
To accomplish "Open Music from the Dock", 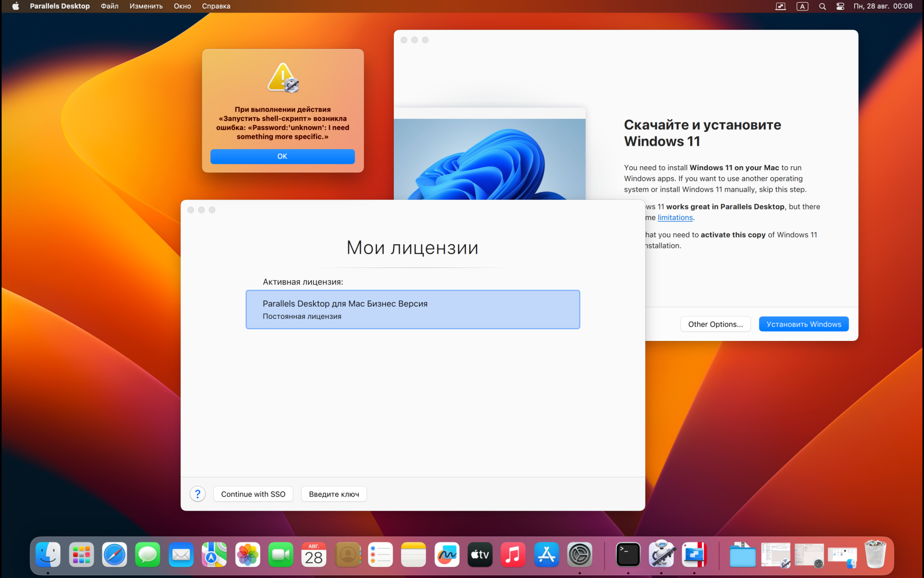I will click(513, 555).
